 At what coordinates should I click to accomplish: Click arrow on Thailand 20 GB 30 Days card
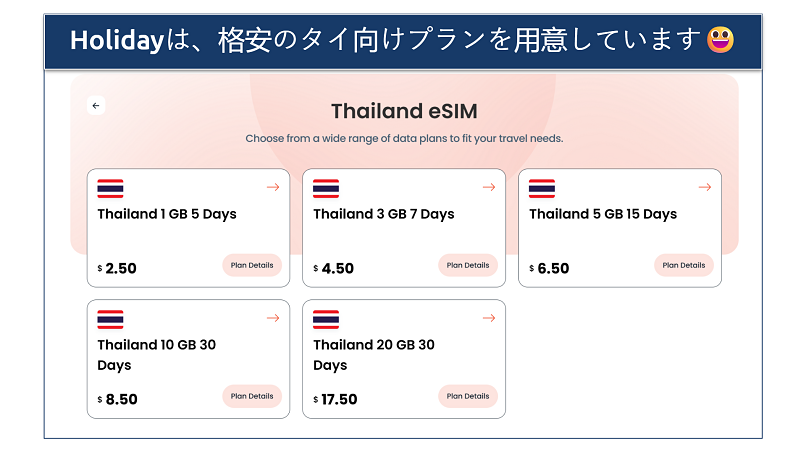pyautogui.click(x=489, y=318)
